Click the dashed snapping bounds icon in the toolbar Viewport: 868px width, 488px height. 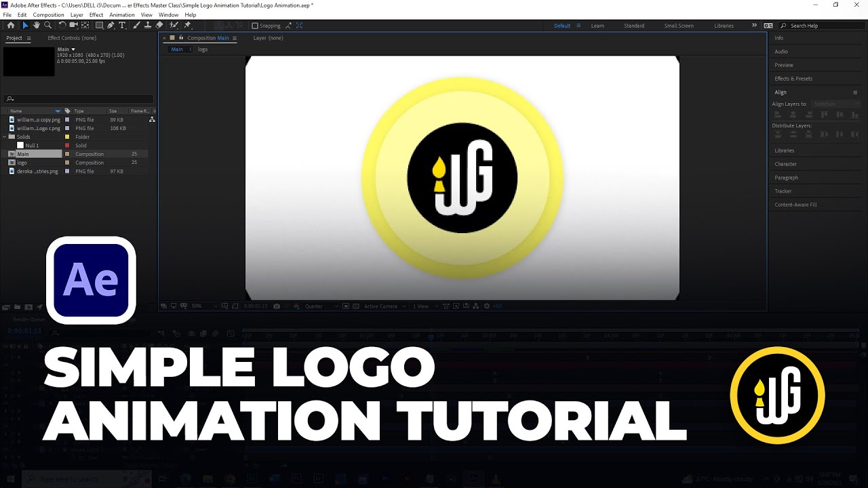[x=299, y=26]
